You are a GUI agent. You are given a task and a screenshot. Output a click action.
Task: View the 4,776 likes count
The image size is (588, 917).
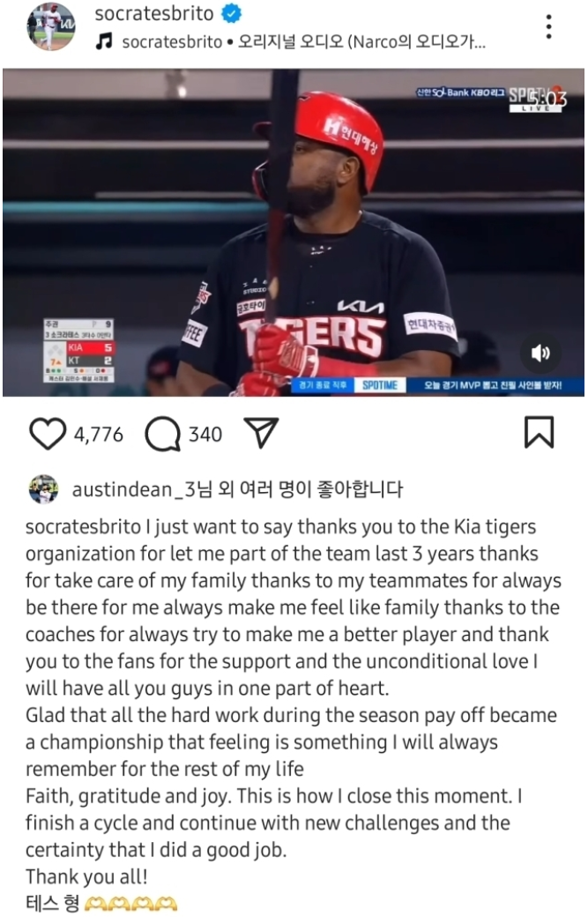point(98,435)
